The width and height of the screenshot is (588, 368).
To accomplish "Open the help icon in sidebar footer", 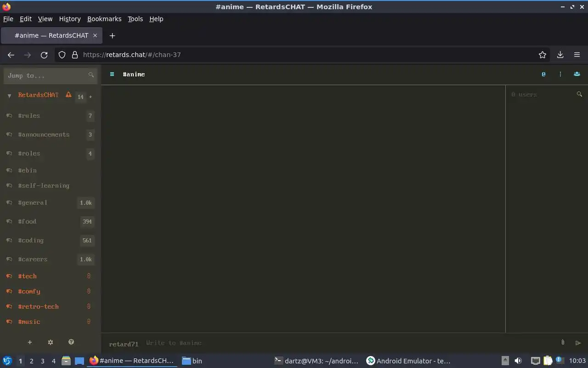I will click(71, 342).
